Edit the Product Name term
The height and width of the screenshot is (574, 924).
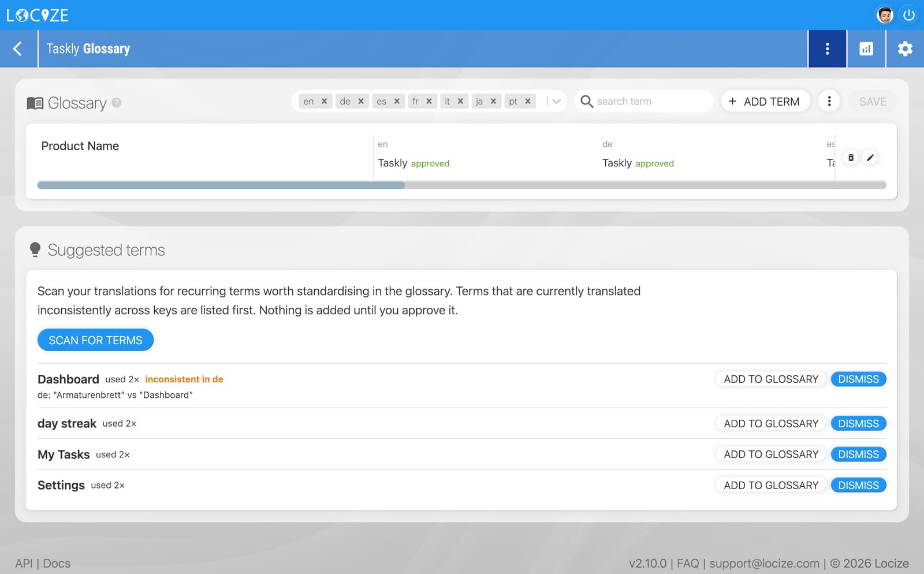point(870,158)
